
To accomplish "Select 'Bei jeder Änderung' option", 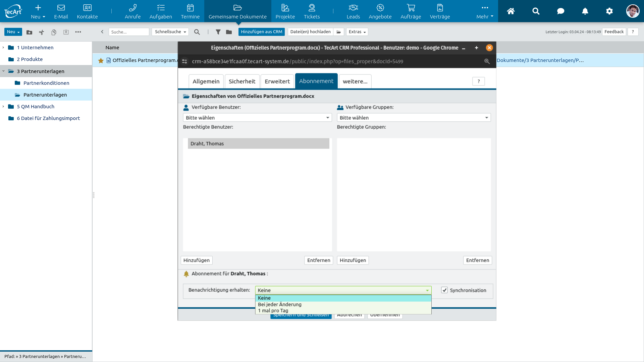I will (280, 304).
